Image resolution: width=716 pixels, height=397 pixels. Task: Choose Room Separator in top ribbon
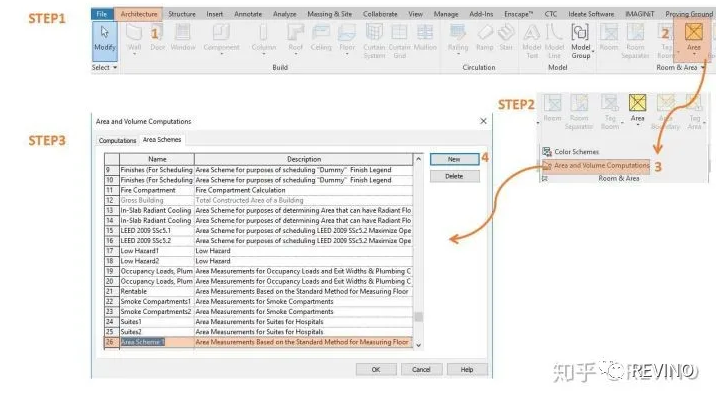point(635,41)
